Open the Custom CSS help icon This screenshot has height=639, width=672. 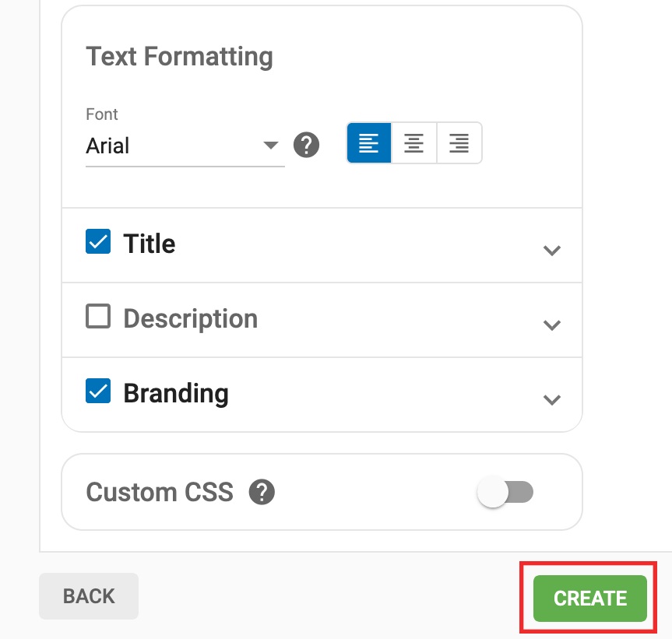262,492
